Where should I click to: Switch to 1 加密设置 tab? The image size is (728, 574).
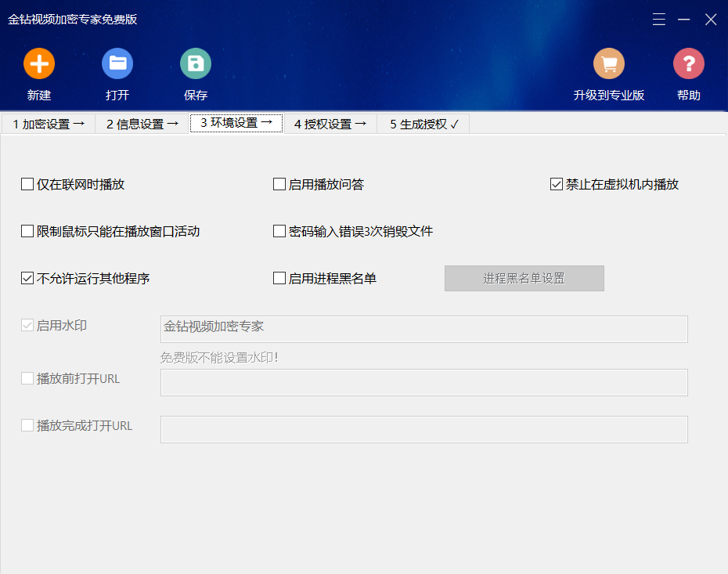coord(49,124)
